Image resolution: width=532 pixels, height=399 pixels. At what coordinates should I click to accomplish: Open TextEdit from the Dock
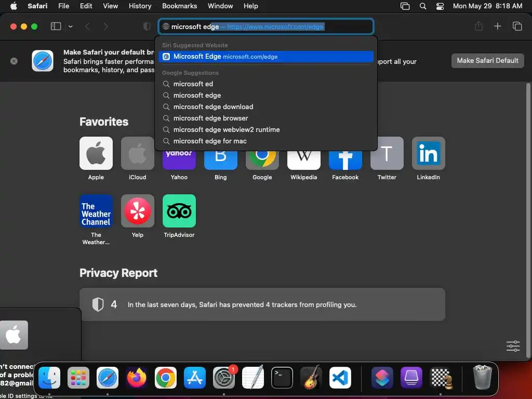(x=253, y=378)
